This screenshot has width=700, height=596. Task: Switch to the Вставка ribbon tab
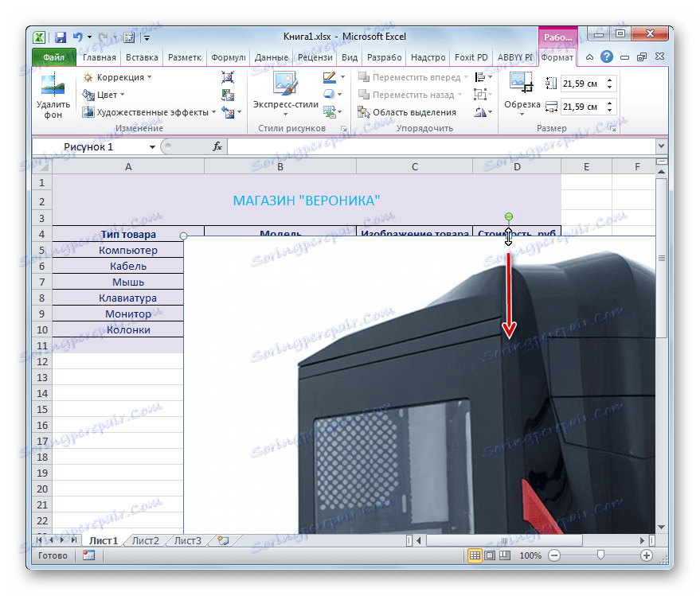click(x=142, y=57)
